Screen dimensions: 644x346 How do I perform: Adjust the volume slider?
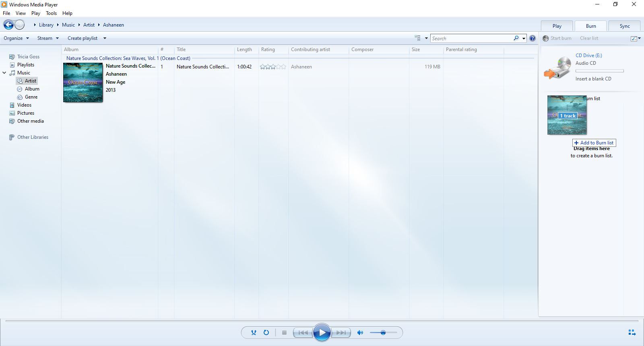383,333
